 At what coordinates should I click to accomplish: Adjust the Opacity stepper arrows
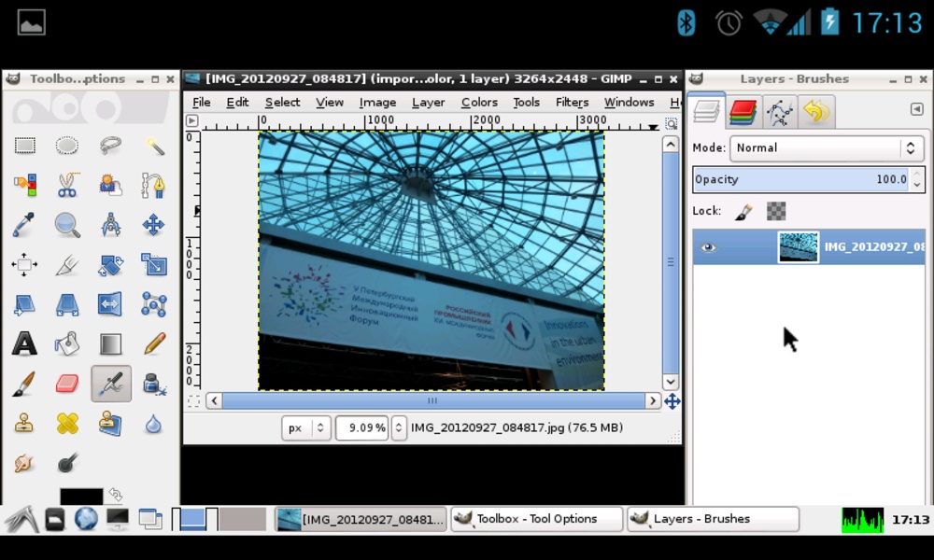917,180
